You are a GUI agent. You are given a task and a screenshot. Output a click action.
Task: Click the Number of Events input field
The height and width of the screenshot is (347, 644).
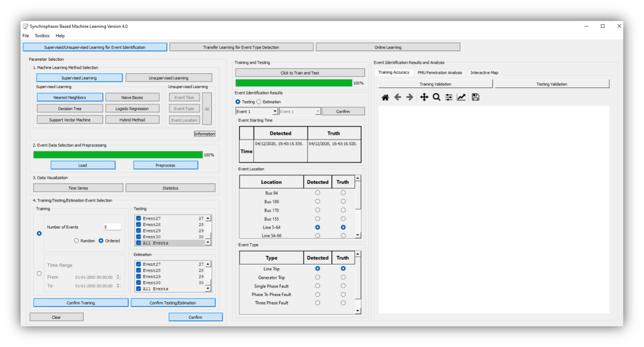click(112, 227)
